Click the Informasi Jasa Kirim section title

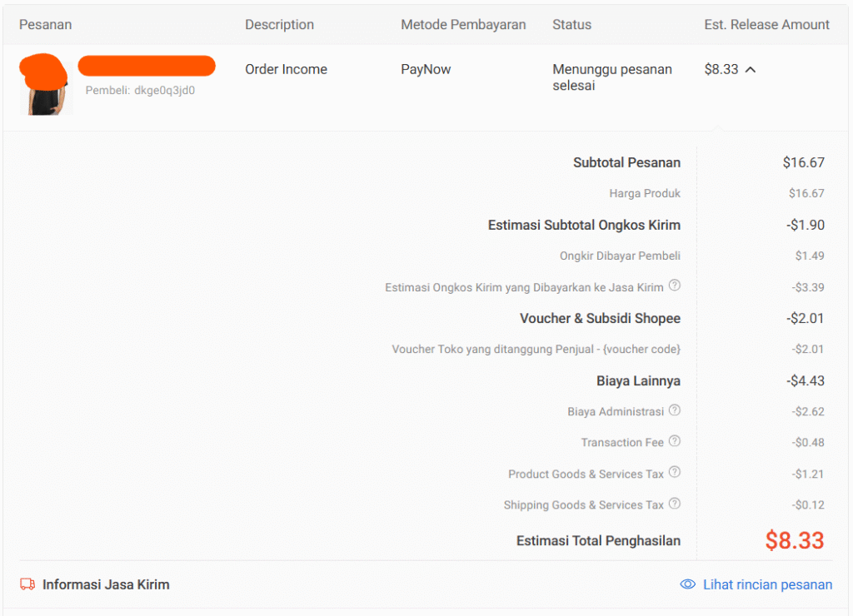point(106,584)
